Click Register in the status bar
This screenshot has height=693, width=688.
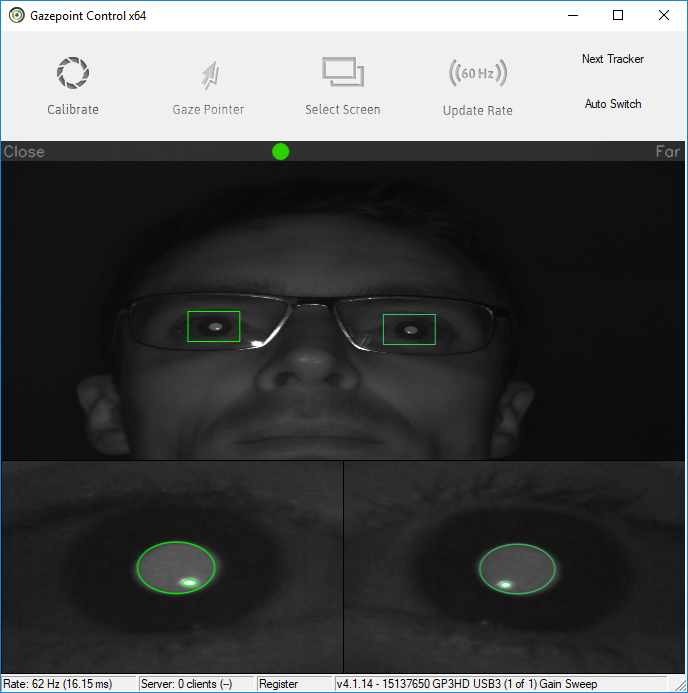click(x=278, y=684)
